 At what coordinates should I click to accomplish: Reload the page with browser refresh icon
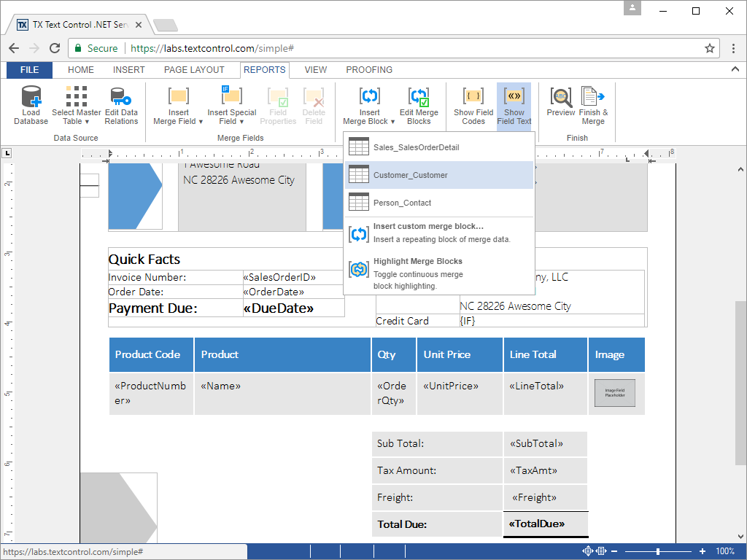tap(55, 48)
